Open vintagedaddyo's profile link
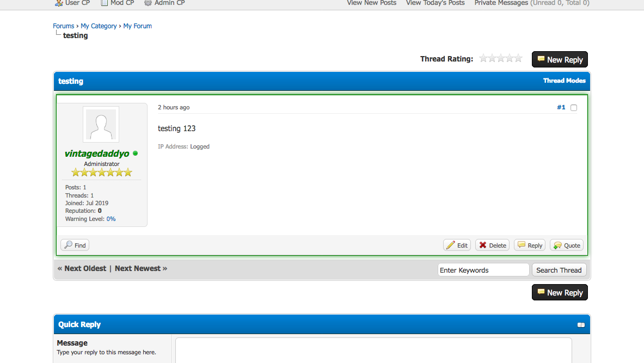The width and height of the screenshot is (644, 363). (x=97, y=153)
